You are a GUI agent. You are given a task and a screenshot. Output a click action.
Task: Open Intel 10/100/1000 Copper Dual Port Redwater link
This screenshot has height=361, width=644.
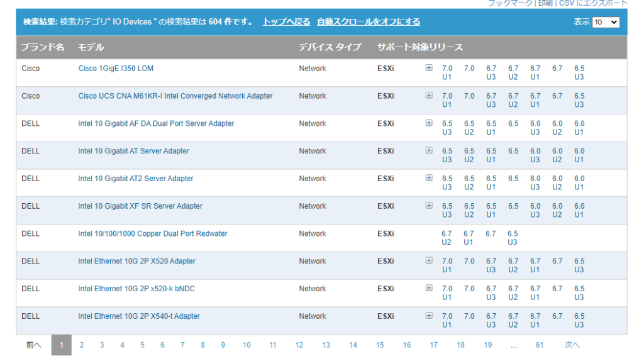coord(153,234)
